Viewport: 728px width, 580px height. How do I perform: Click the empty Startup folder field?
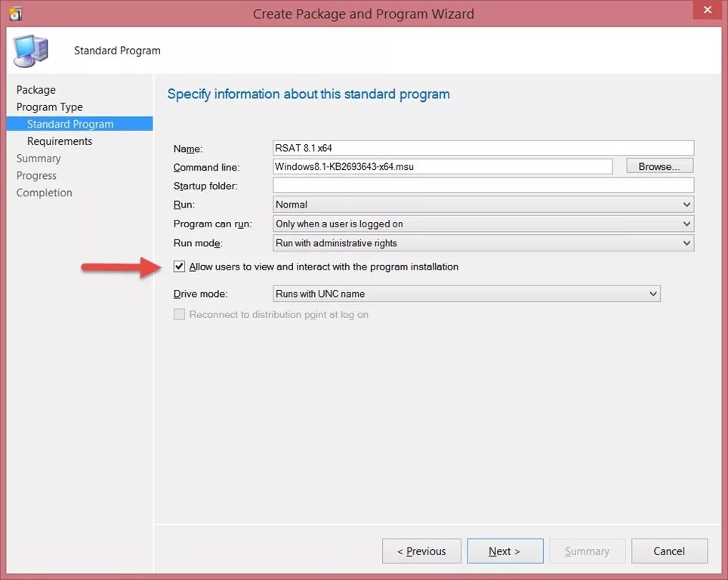pos(483,185)
